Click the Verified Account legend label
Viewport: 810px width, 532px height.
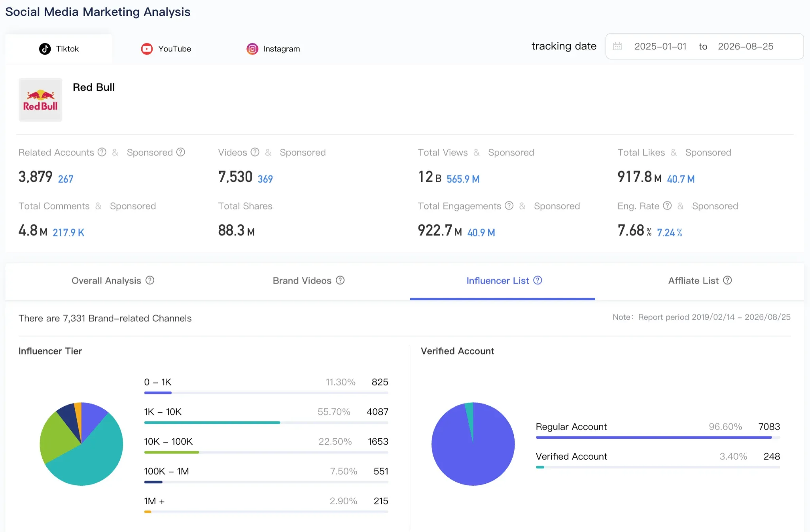pyautogui.click(x=571, y=456)
